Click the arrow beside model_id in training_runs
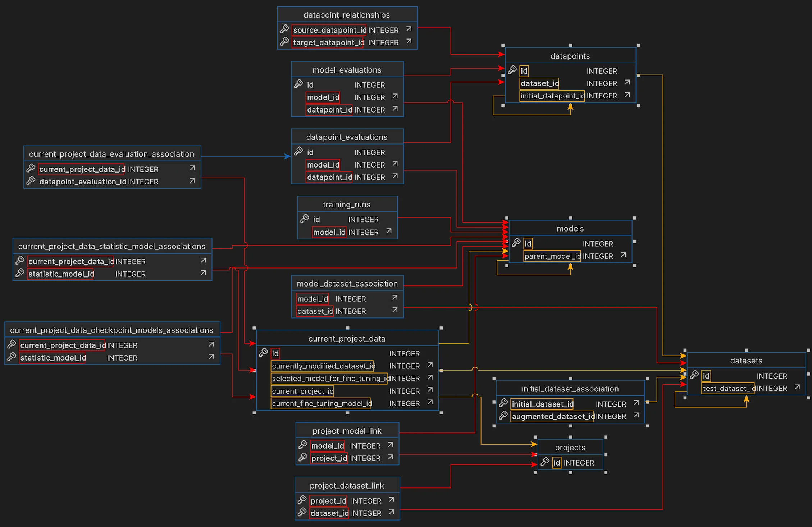 [x=388, y=232]
